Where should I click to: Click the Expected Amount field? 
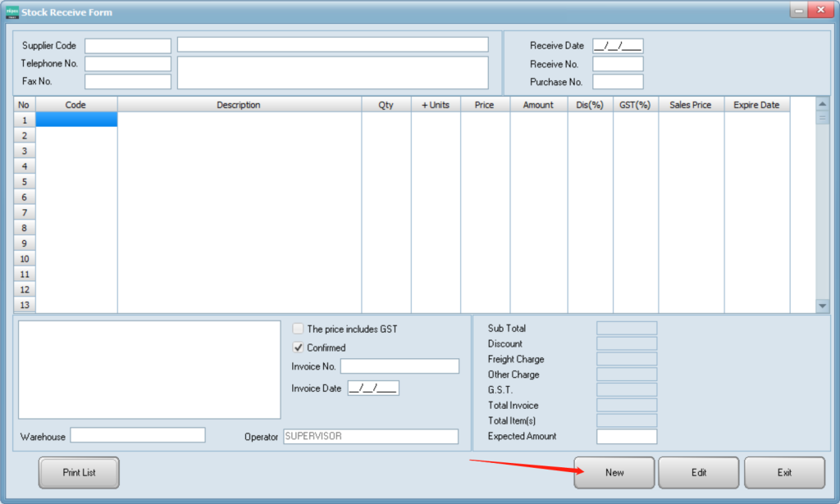point(627,437)
